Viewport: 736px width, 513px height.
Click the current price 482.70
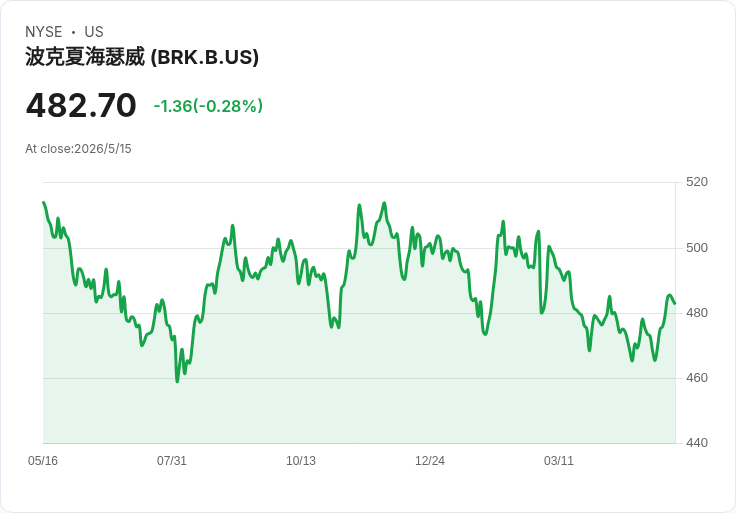[81, 105]
